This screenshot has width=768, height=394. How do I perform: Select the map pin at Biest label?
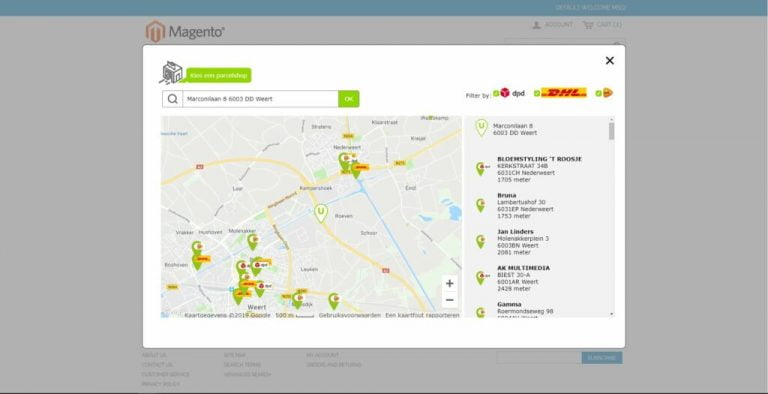(297, 300)
